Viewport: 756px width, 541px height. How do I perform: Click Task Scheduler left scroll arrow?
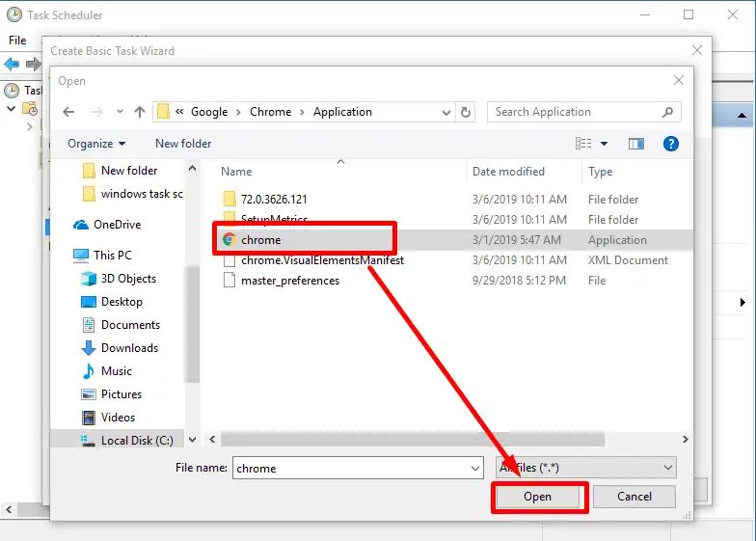click(x=9, y=509)
